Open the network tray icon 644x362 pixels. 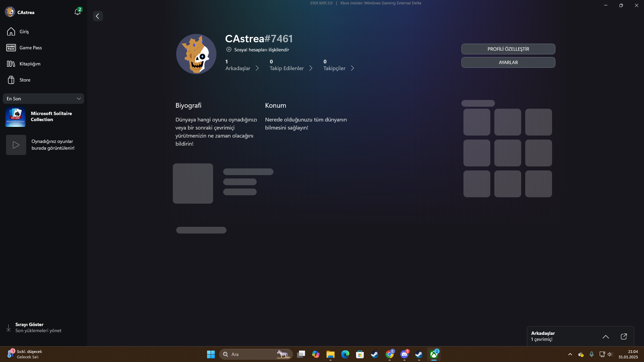[x=602, y=354]
